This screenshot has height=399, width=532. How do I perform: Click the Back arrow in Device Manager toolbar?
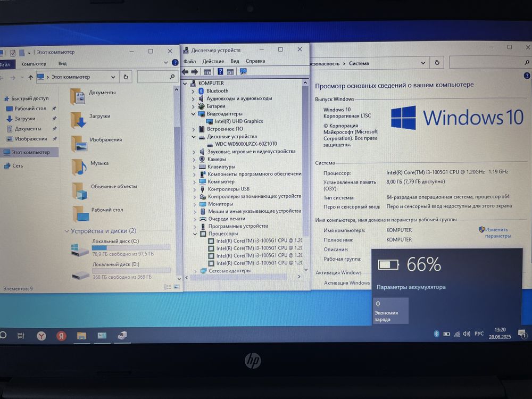pos(185,72)
